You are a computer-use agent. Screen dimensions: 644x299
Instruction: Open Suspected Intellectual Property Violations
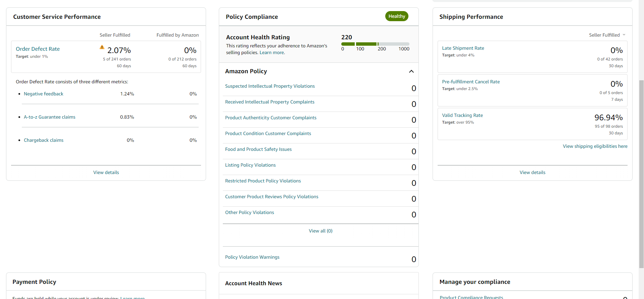click(x=270, y=86)
